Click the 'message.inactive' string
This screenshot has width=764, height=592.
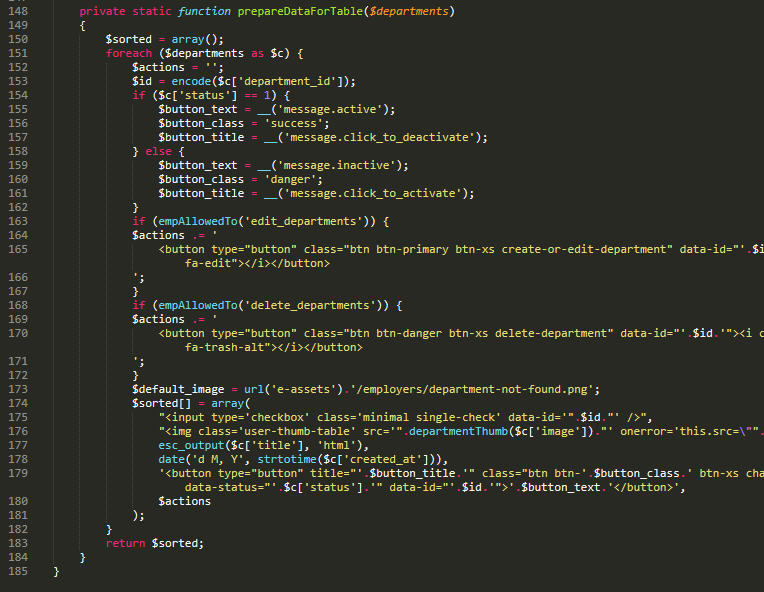[x=337, y=165]
